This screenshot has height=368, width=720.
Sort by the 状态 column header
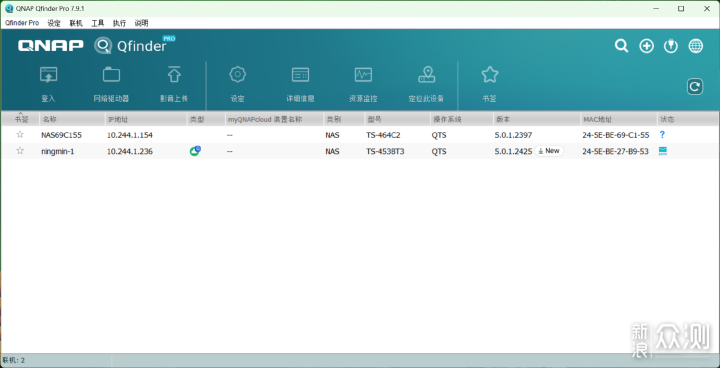[x=687, y=119]
